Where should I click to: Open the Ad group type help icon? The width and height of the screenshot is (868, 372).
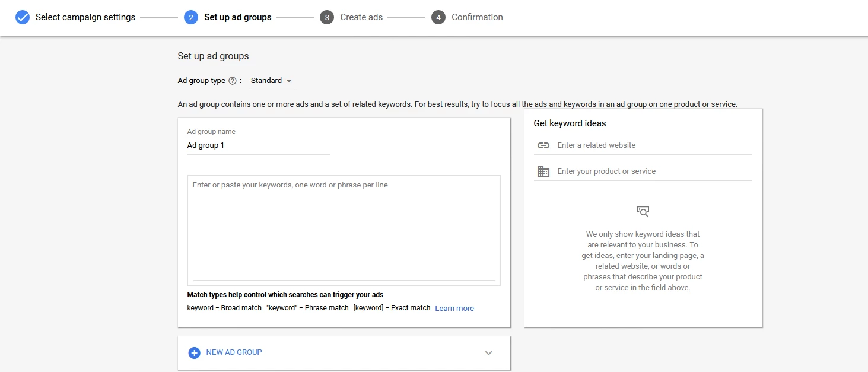[233, 81]
